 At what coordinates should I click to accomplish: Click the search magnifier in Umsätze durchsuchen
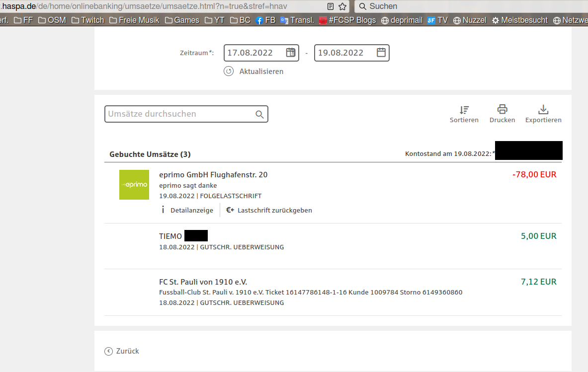tap(259, 114)
